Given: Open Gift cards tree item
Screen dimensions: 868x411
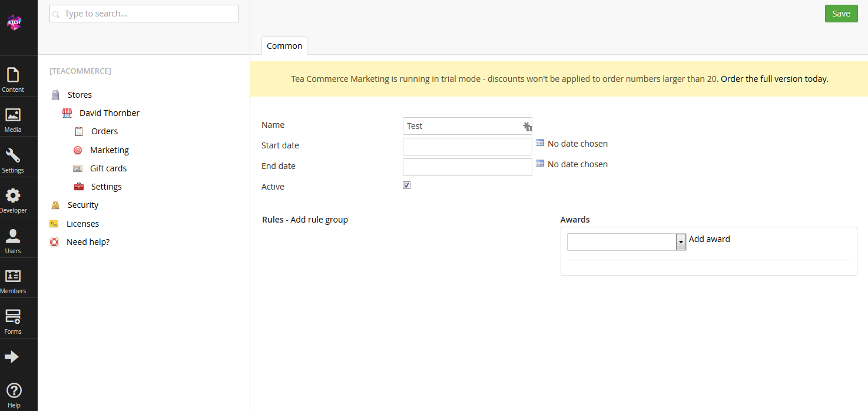Looking at the screenshot, I should (x=108, y=168).
